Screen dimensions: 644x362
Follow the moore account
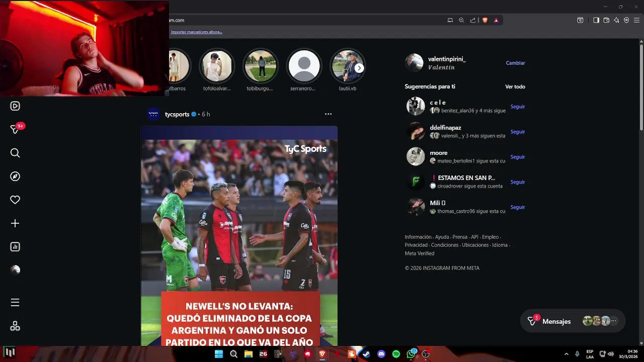518,157
